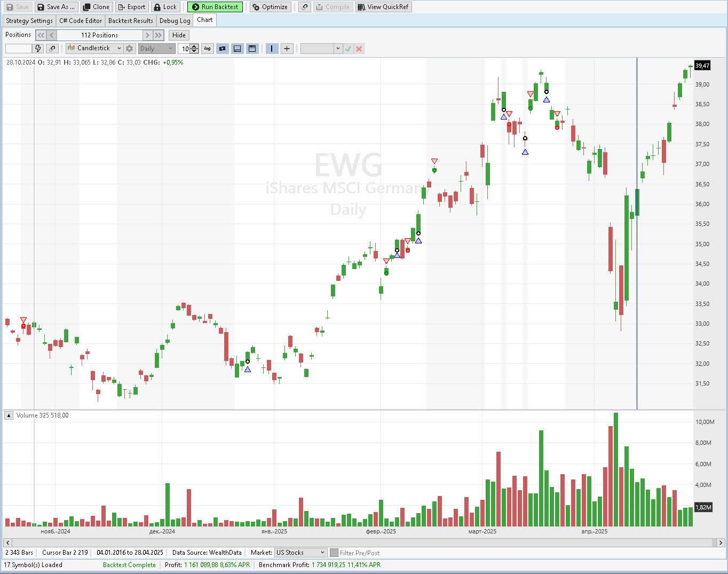
Task: Enable the Filter Pre/Post checkbox
Action: coord(334,553)
